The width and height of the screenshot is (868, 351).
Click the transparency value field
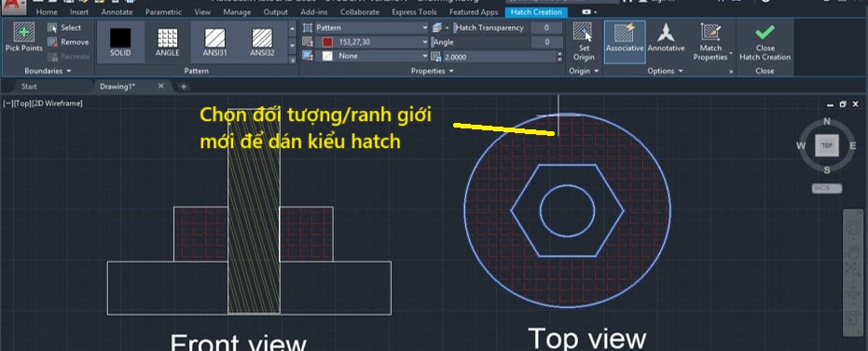click(x=546, y=28)
